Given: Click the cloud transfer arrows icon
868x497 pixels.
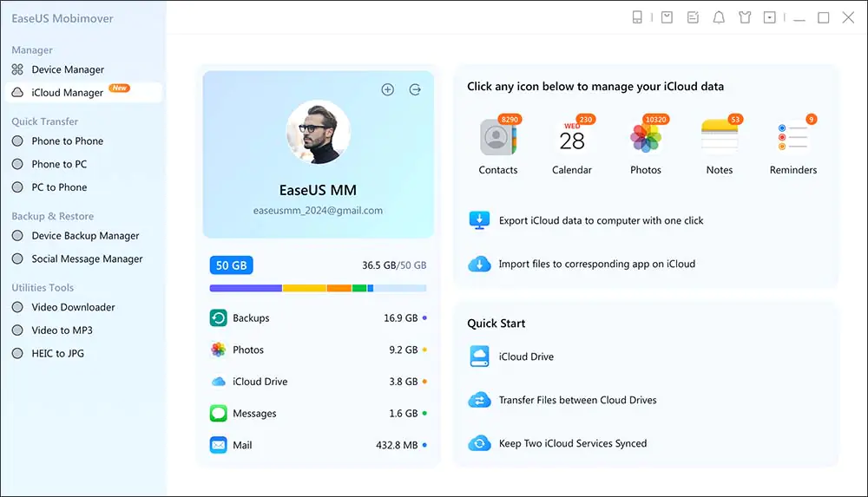Looking at the screenshot, I should tap(479, 400).
